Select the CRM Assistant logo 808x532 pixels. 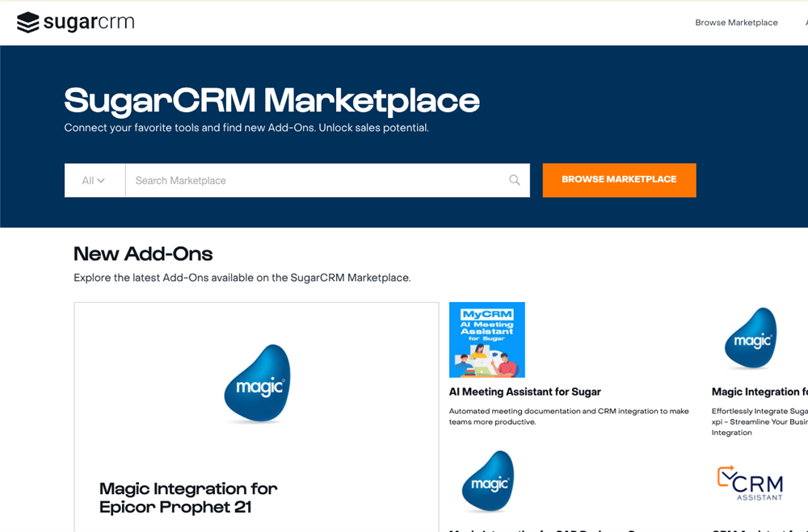coord(750,483)
